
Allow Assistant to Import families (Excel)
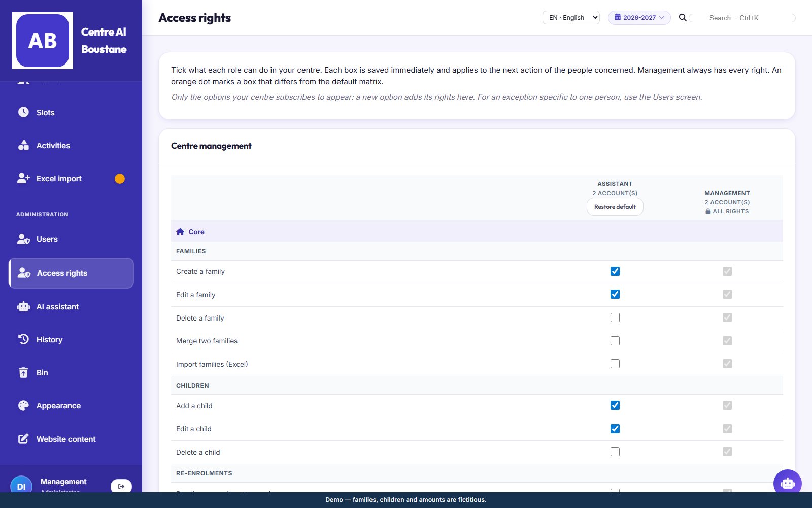(615, 364)
